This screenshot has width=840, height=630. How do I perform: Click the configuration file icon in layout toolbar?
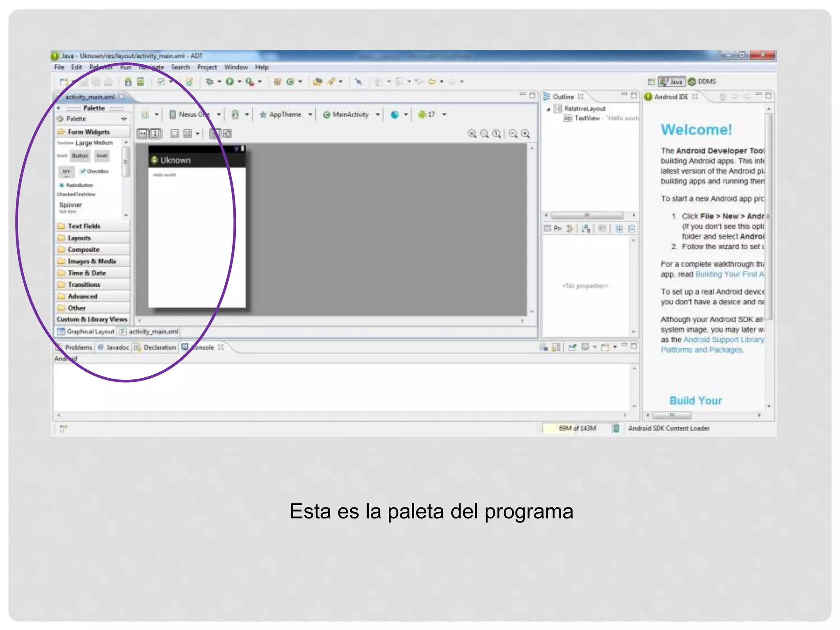point(145,114)
